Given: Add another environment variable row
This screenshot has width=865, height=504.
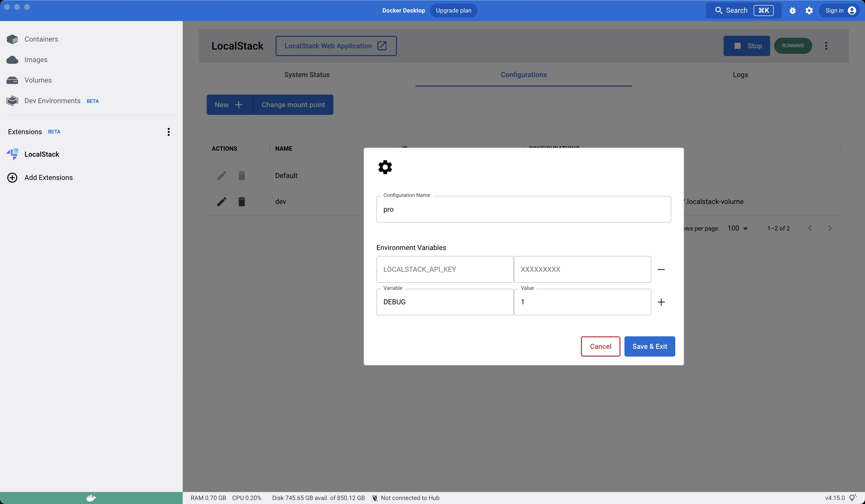Looking at the screenshot, I should [662, 302].
